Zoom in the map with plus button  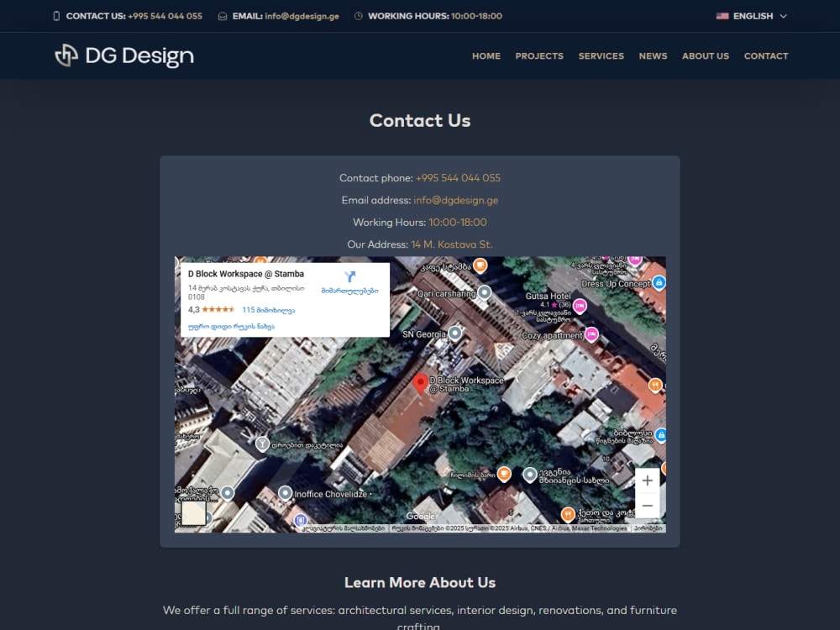pos(647,480)
